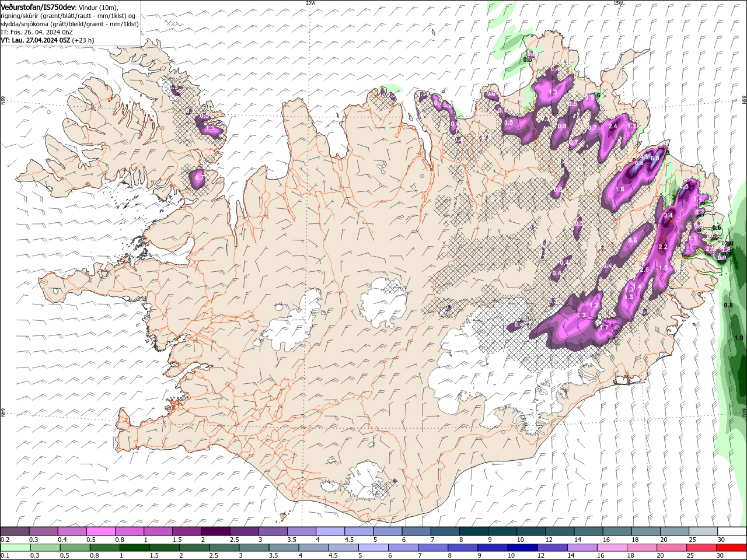Click the '1.0' rain value over the eastern sea
This screenshot has height=560, width=747.
tap(739, 338)
